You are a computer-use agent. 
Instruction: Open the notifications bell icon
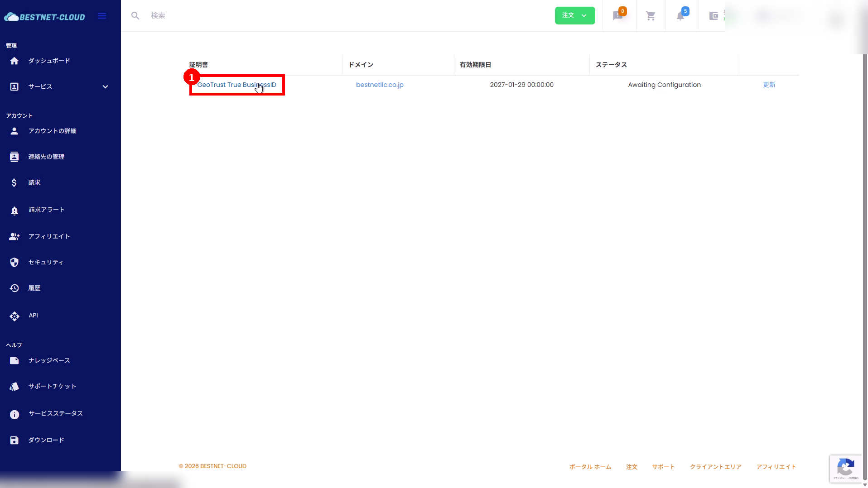pos(680,16)
